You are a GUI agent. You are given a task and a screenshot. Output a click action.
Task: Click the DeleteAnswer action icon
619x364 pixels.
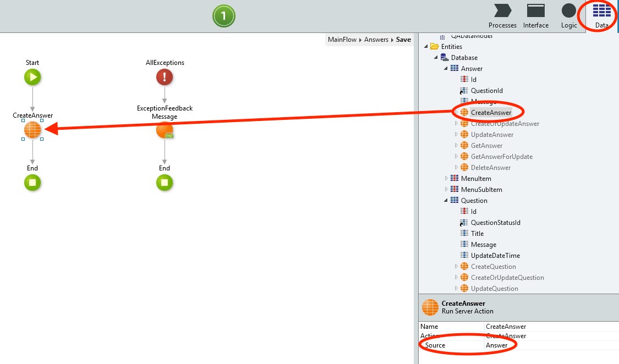click(464, 168)
